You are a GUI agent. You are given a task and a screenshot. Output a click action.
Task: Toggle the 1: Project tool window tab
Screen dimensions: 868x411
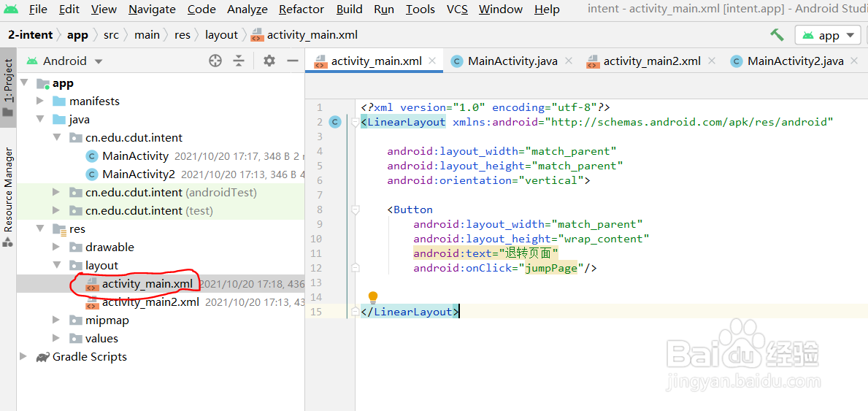pos(8,88)
